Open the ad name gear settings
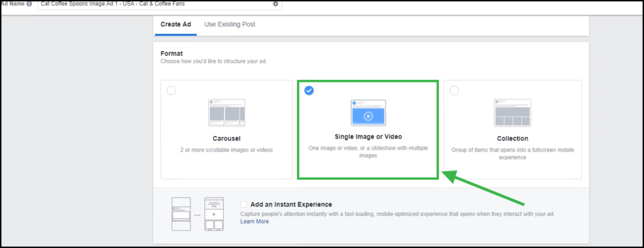The height and width of the screenshot is (248, 644). tap(275, 4)
